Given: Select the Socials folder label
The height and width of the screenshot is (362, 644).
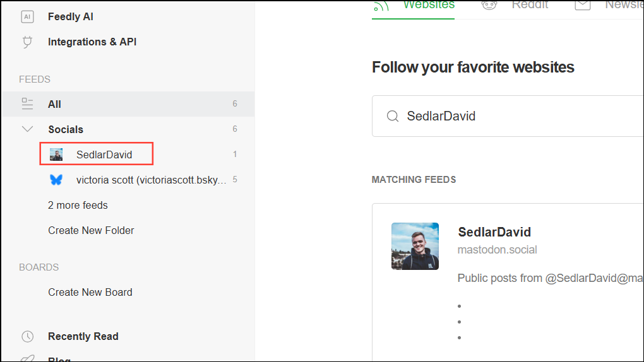Looking at the screenshot, I should 66,129.
